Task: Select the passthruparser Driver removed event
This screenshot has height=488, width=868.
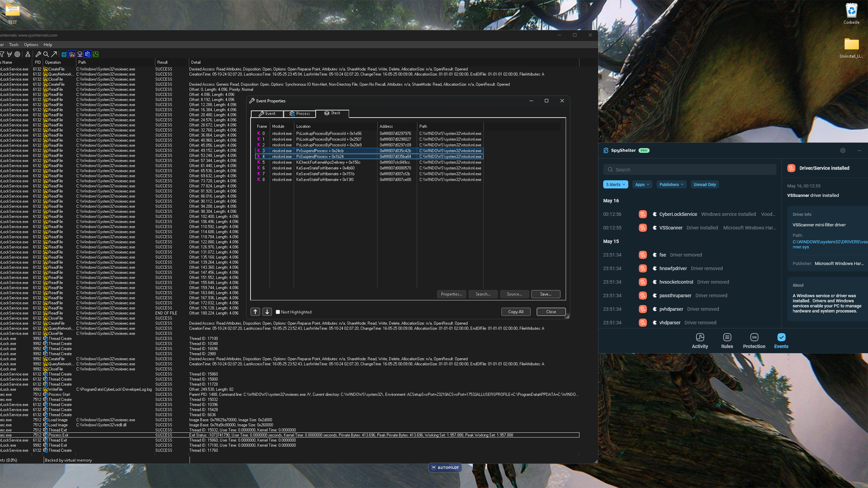Action: pyautogui.click(x=690, y=296)
